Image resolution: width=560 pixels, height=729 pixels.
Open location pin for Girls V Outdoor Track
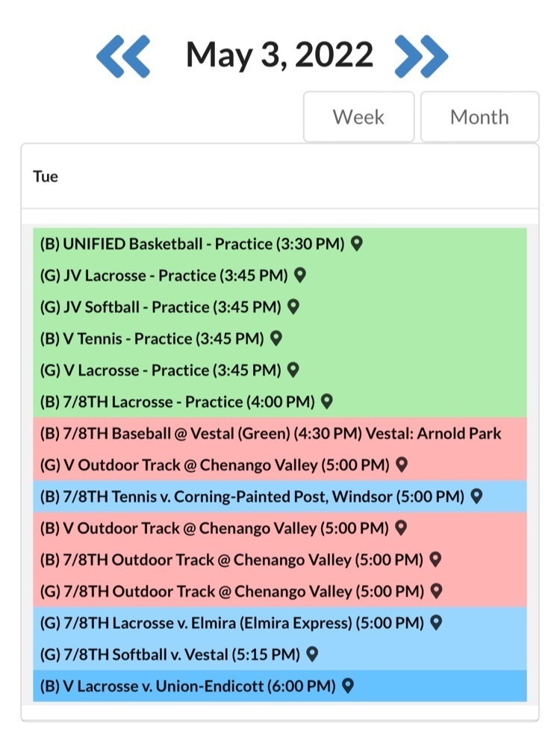401,465
